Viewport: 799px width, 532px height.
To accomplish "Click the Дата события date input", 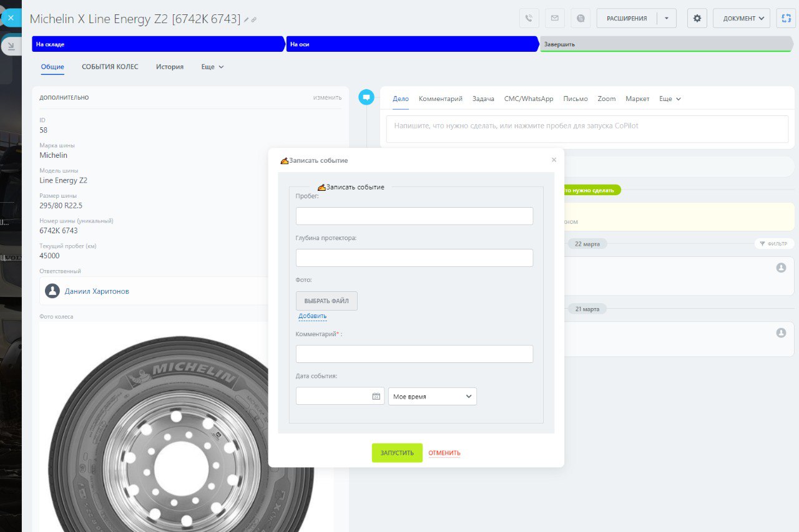I will point(340,396).
